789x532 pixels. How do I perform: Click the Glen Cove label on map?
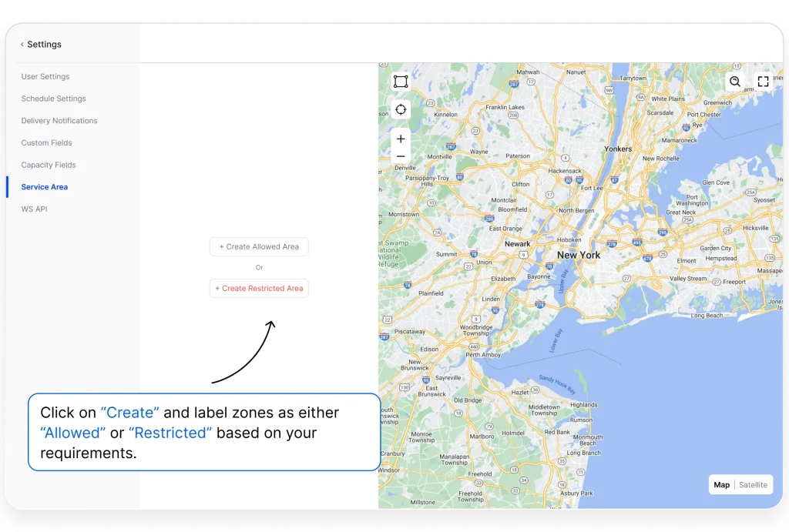point(716,182)
